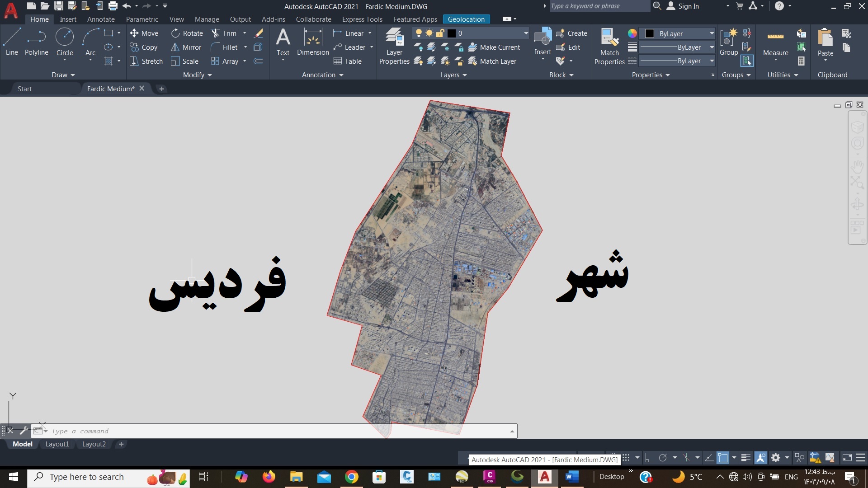Viewport: 868px width, 488px height.
Task: Use the Mirror tool
Action: coord(186,47)
